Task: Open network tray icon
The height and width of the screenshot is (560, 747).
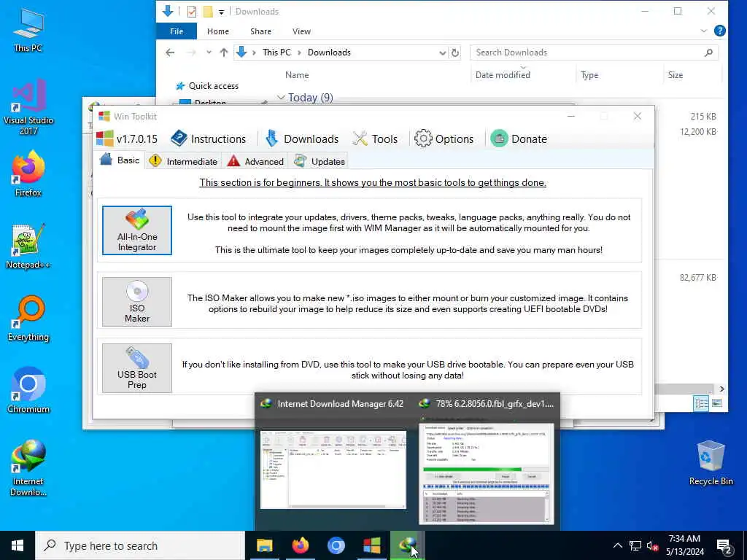Action: click(x=635, y=545)
